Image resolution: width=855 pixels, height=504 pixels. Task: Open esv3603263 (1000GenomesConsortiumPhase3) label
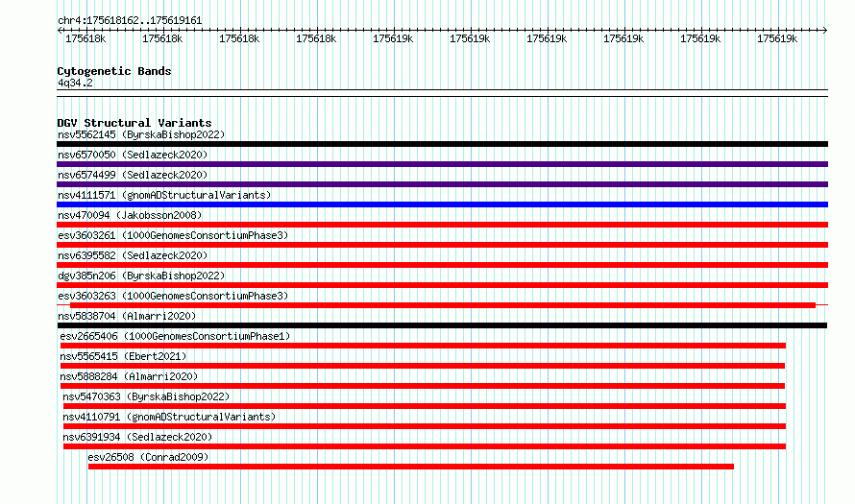pyautogui.click(x=173, y=296)
